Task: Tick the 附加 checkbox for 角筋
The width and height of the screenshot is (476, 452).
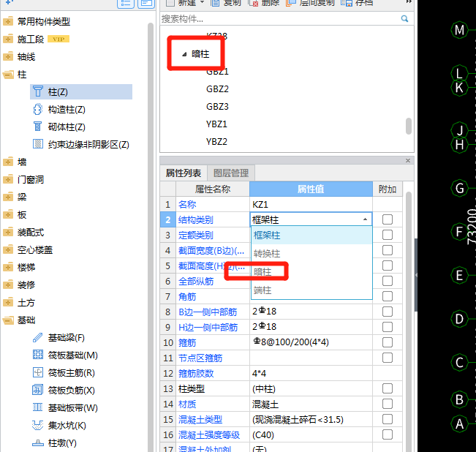Action: tap(388, 296)
